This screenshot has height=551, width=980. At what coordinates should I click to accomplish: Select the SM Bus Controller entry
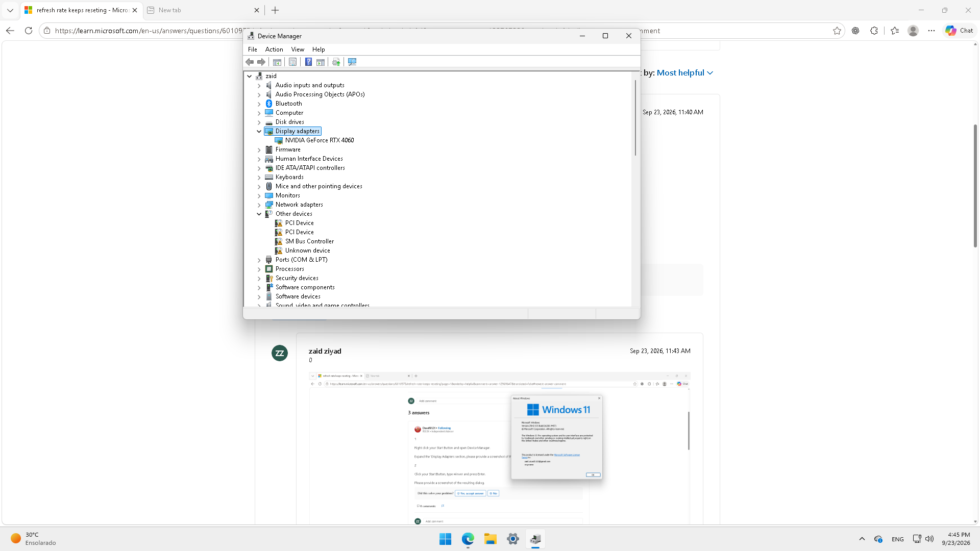click(309, 241)
